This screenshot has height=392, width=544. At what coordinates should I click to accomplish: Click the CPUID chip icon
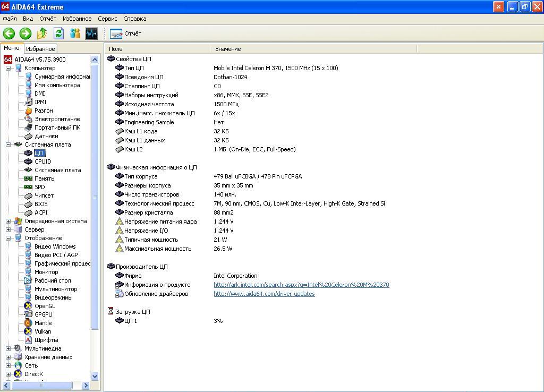tap(28, 161)
